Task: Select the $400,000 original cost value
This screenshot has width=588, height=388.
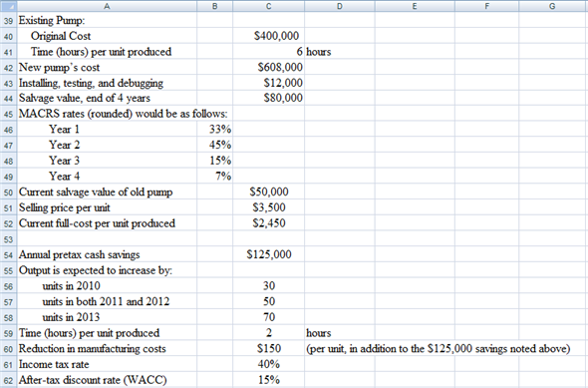Action: point(268,36)
